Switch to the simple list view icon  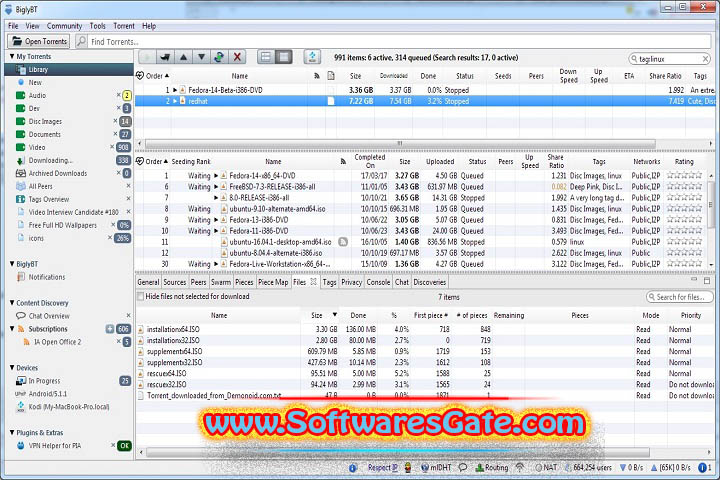[265, 57]
